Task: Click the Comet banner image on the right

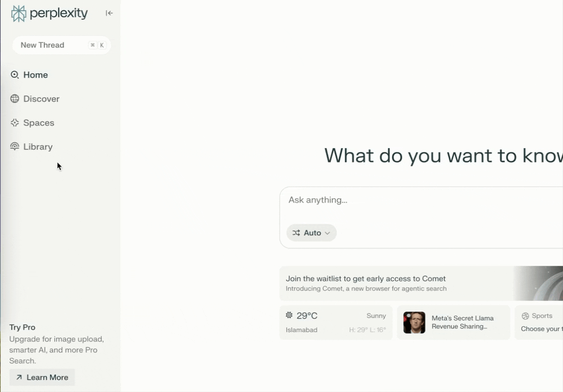Action: [538, 283]
